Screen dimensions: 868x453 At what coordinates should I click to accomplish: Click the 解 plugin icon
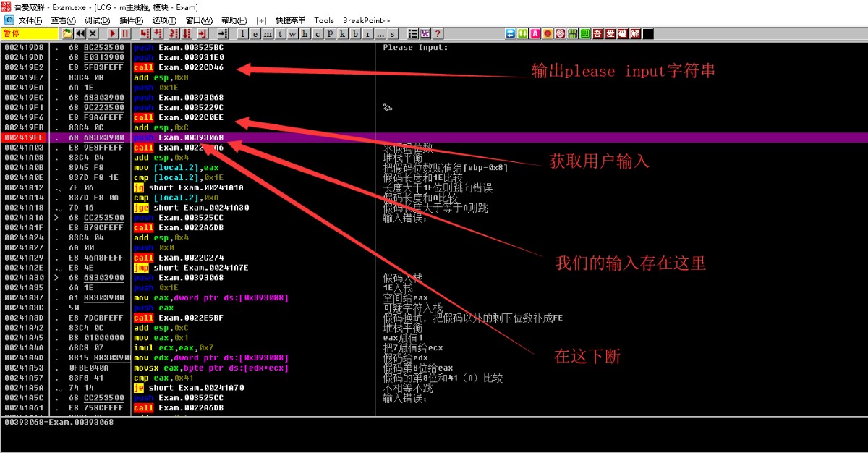pyautogui.click(x=635, y=33)
